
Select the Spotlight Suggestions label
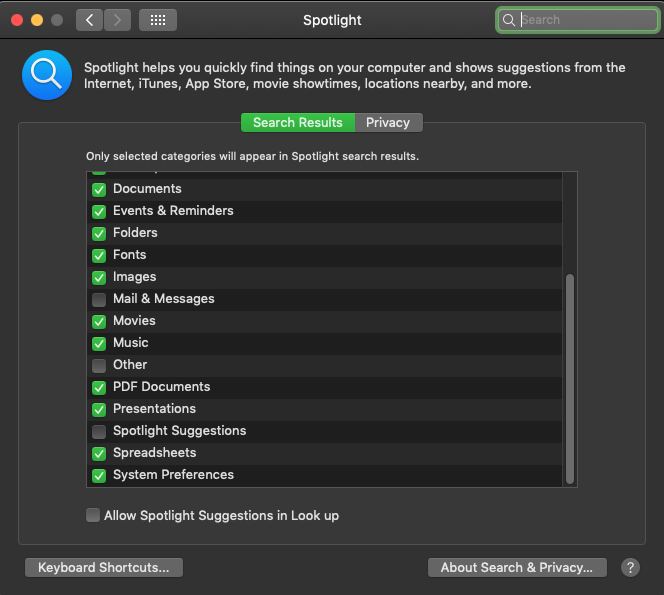click(180, 431)
